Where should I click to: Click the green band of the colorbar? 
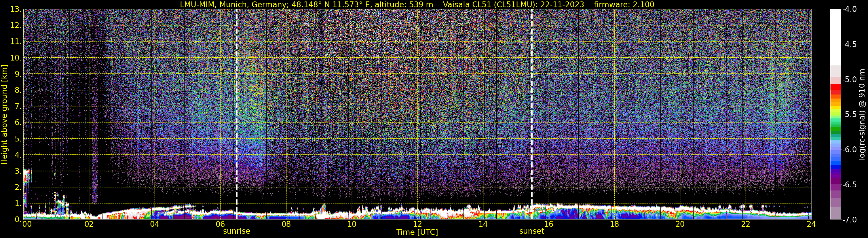[x=836, y=129]
